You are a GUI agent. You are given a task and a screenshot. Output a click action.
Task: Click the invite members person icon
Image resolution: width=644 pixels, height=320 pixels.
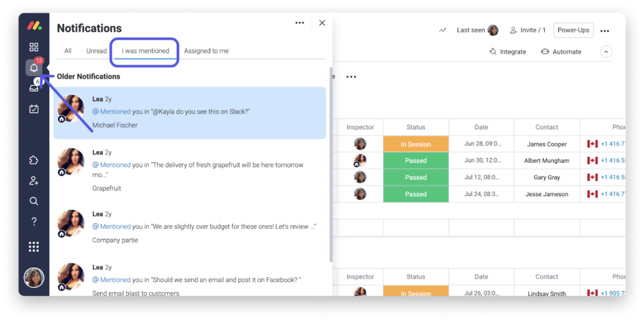34,181
